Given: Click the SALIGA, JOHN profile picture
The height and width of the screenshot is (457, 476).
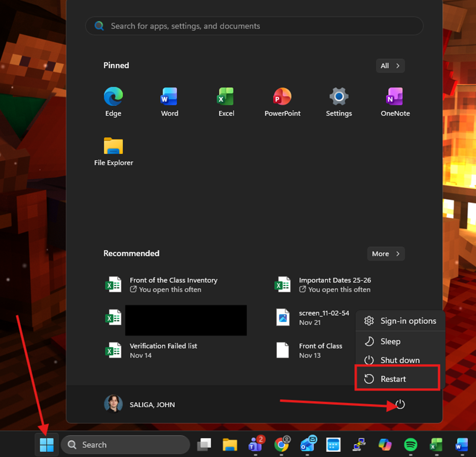Looking at the screenshot, I should coord(113,404).
